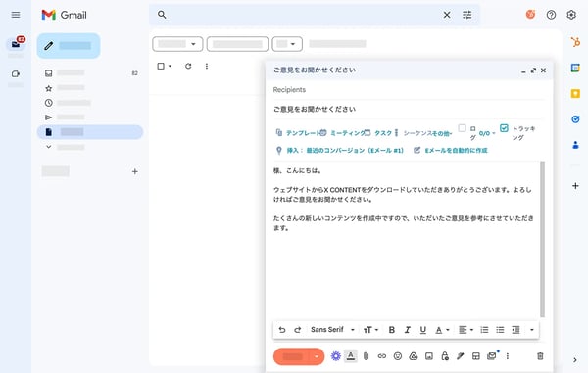Open the first filter dropdown chip

pos(177,44)
